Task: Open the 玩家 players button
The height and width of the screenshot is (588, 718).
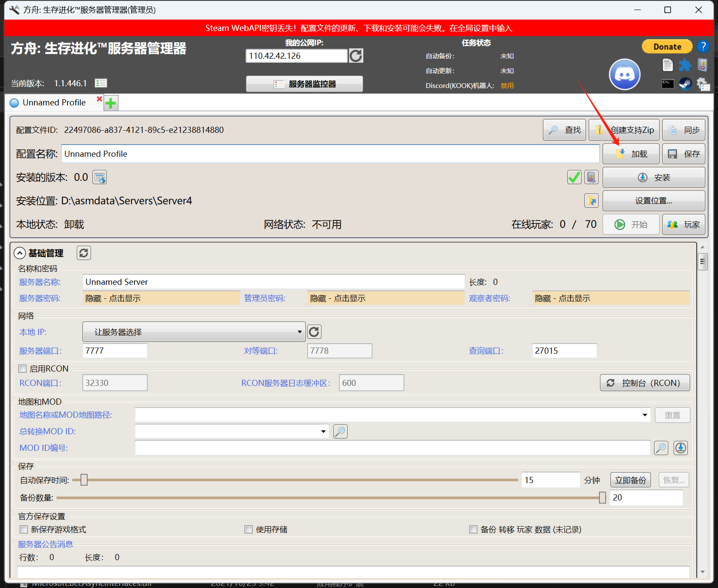Action: (684, 224)
